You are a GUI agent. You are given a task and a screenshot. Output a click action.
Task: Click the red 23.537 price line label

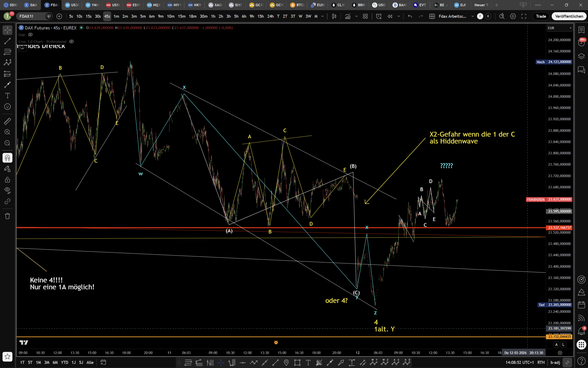pyautogui.click(x=559, y=228)
